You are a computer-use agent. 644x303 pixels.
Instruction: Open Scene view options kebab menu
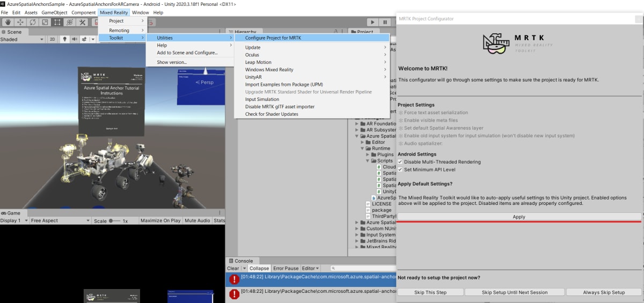click(x=220, y=32)
